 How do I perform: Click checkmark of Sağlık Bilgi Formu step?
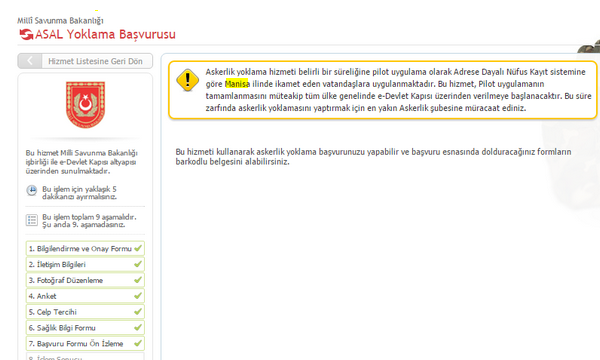(138, 327)
